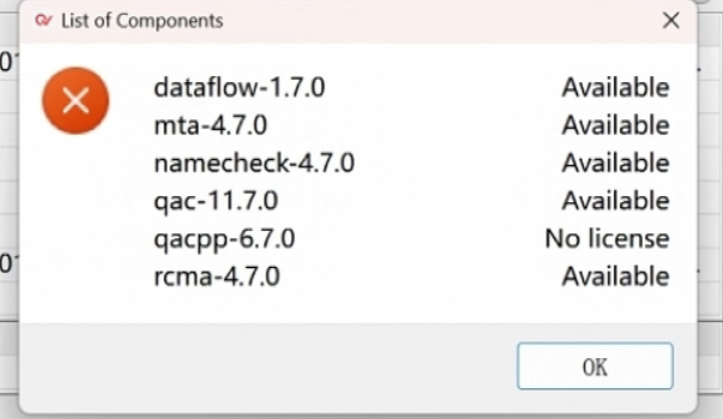Click Available status next to qac-11.7.0

615,201
